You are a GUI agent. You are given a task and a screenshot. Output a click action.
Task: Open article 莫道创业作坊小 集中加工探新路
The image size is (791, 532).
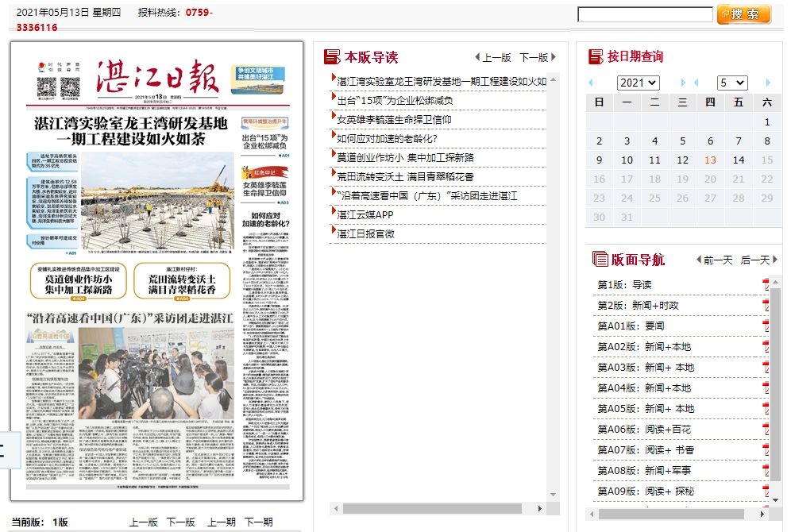406,157
